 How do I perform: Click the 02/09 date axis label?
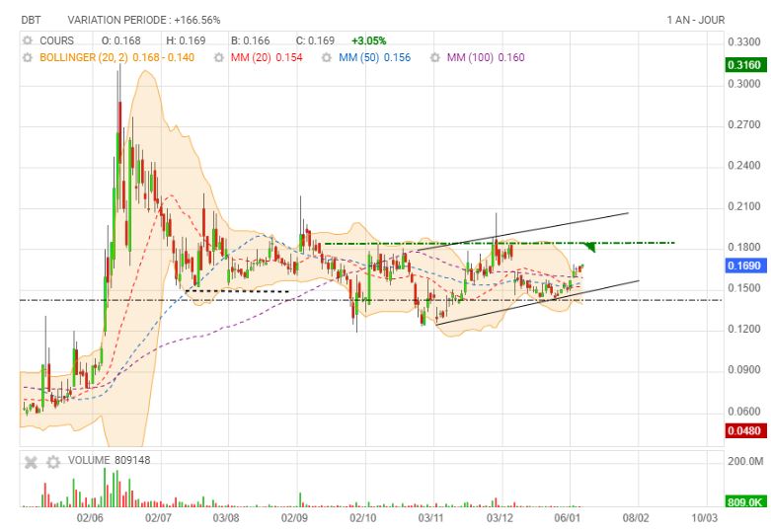[x=294, y=518]
